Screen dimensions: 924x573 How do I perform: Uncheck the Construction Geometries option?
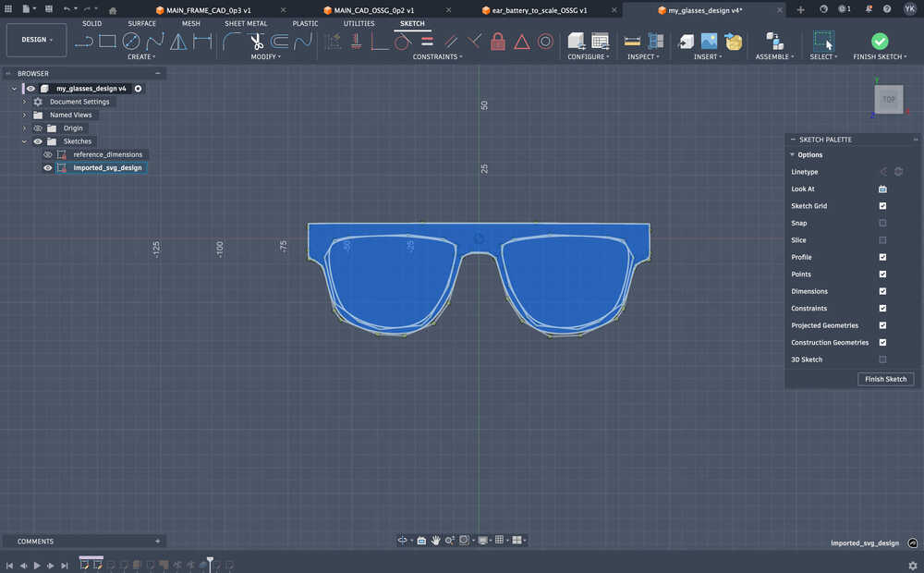tap(881, 342)
